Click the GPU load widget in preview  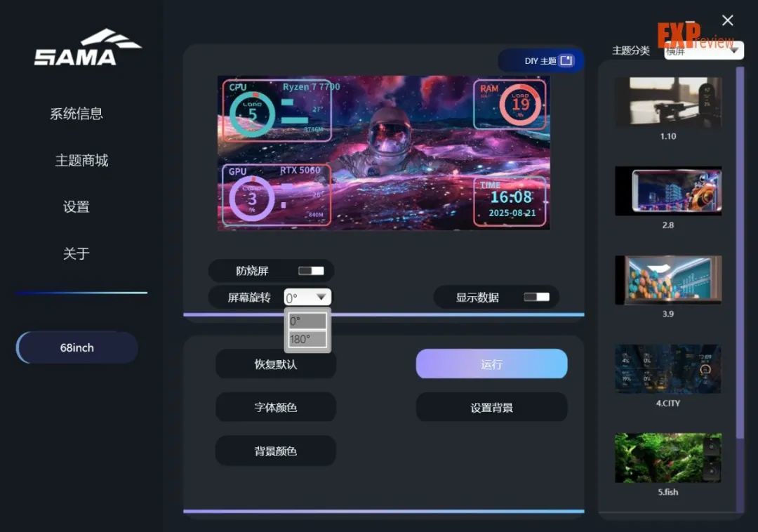pos(277,195)
